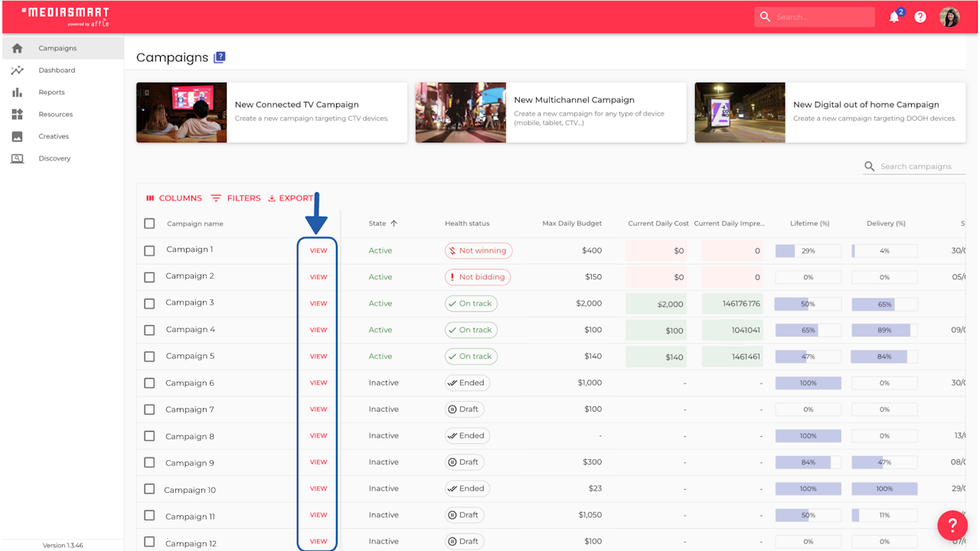
Task: Click Campaign 4 delivery progress bar
Action: point(884,330)
